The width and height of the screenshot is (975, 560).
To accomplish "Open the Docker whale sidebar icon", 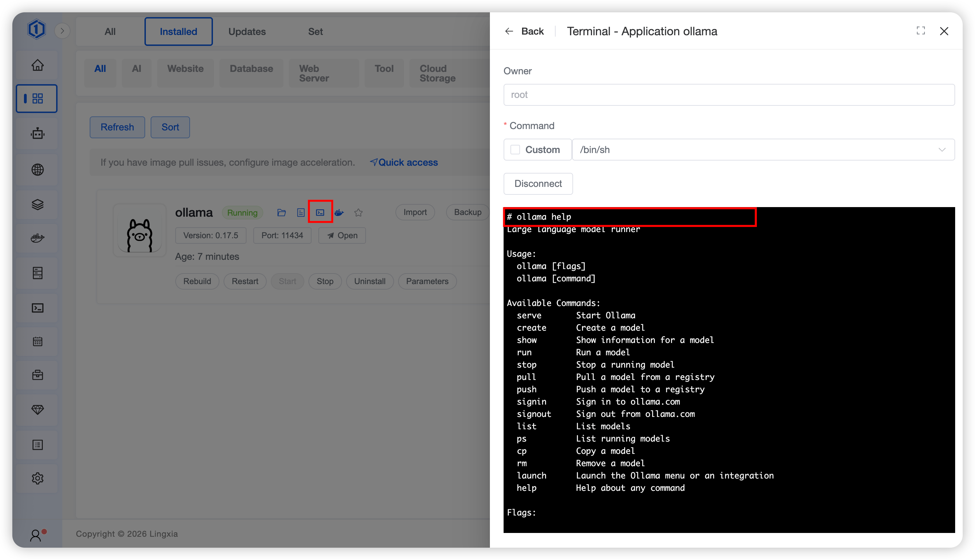I will tap(37, 238).
